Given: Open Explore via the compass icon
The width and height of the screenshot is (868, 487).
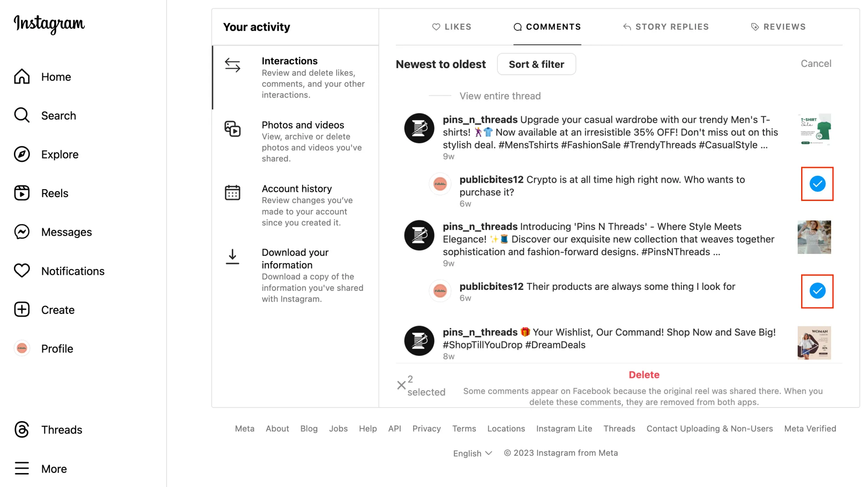Looking at the screenshot, I should pyautogui.click(x=22, y=155).
